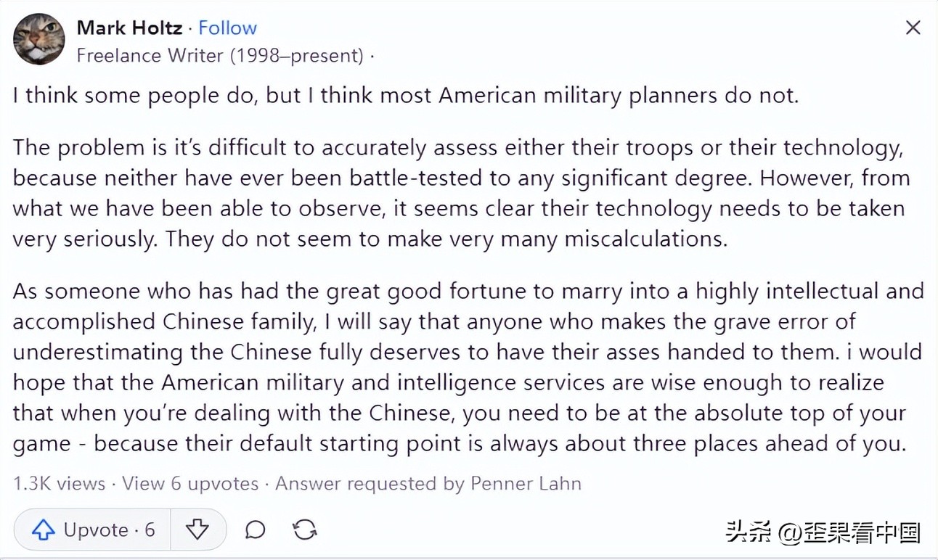
Task: Click the upvote count showing 6
Action: 149,530
